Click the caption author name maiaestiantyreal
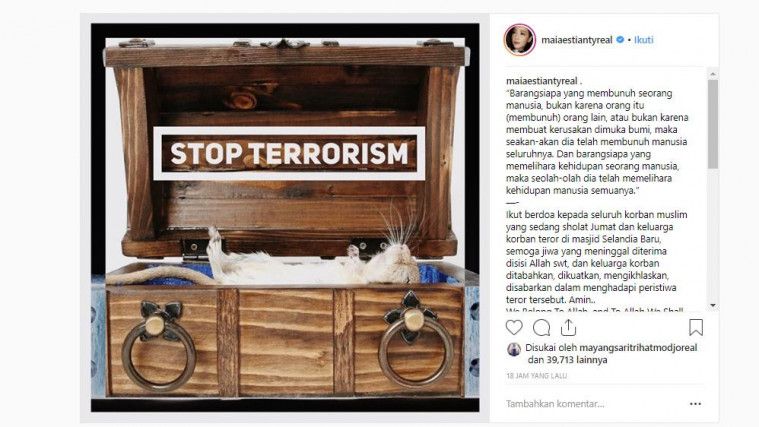The image size is (759, 427). point(542,81)
